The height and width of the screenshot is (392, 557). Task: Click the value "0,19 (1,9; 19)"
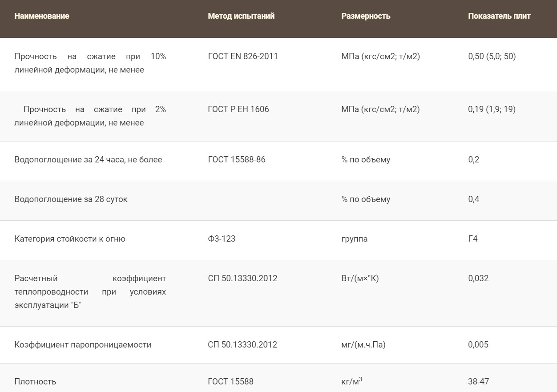pos(492,109)
